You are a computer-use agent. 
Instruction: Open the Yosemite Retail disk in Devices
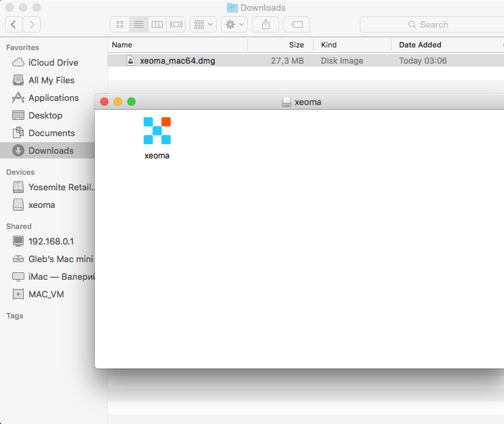pyautogui.click(x=62, y=187)
